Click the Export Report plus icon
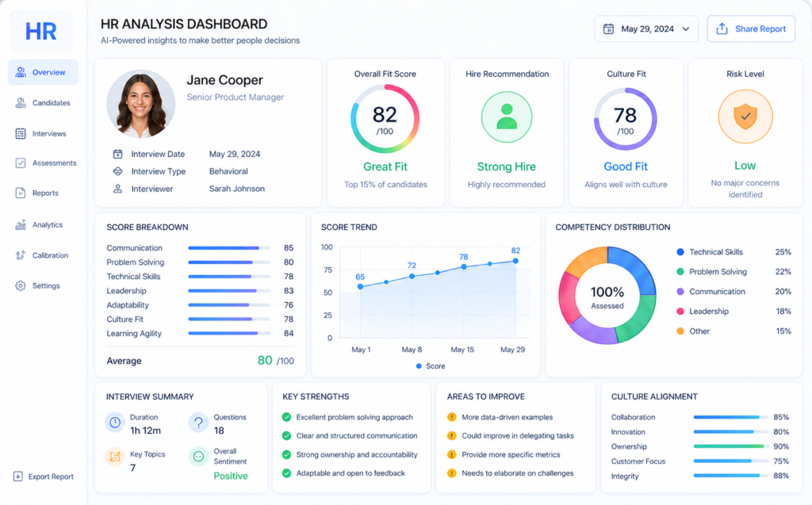812x505 pixels. (17, 476)
